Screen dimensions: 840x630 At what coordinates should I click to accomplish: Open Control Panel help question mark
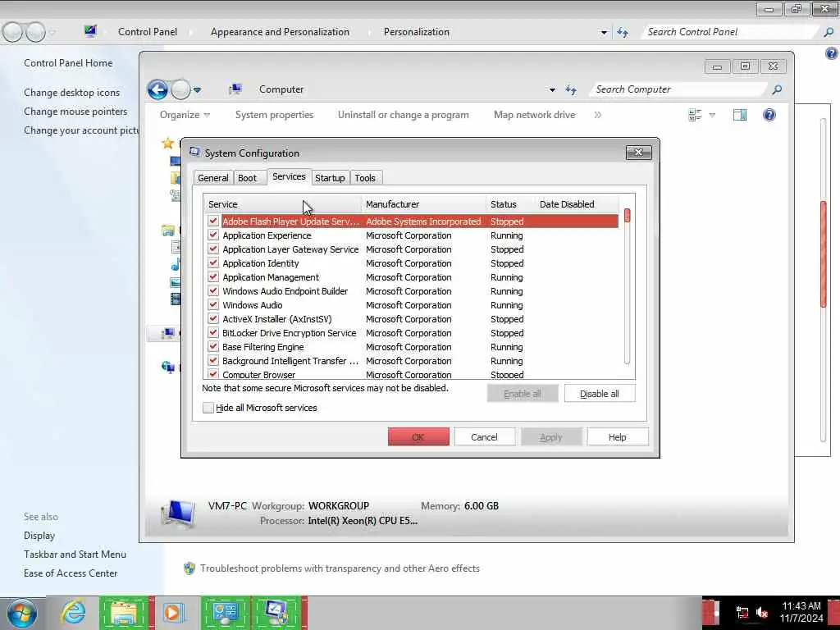[x=832, y=53]
